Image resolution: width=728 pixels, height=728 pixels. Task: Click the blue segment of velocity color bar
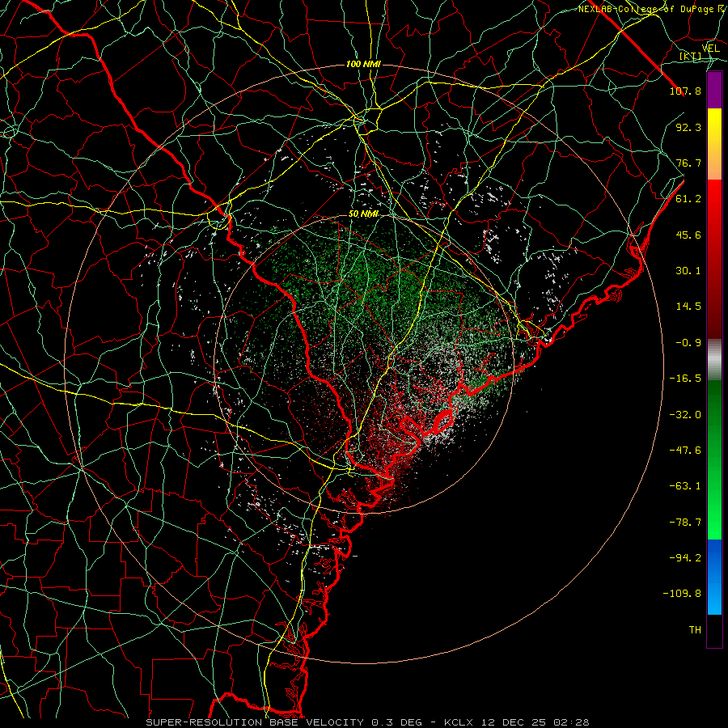point(714,577)
